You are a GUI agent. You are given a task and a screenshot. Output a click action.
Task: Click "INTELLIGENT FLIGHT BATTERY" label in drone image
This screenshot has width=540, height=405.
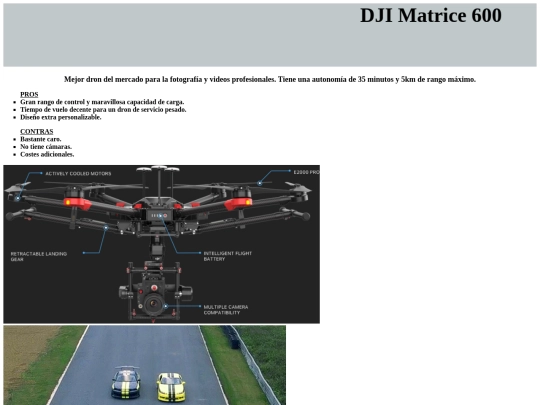coord(228,256)
